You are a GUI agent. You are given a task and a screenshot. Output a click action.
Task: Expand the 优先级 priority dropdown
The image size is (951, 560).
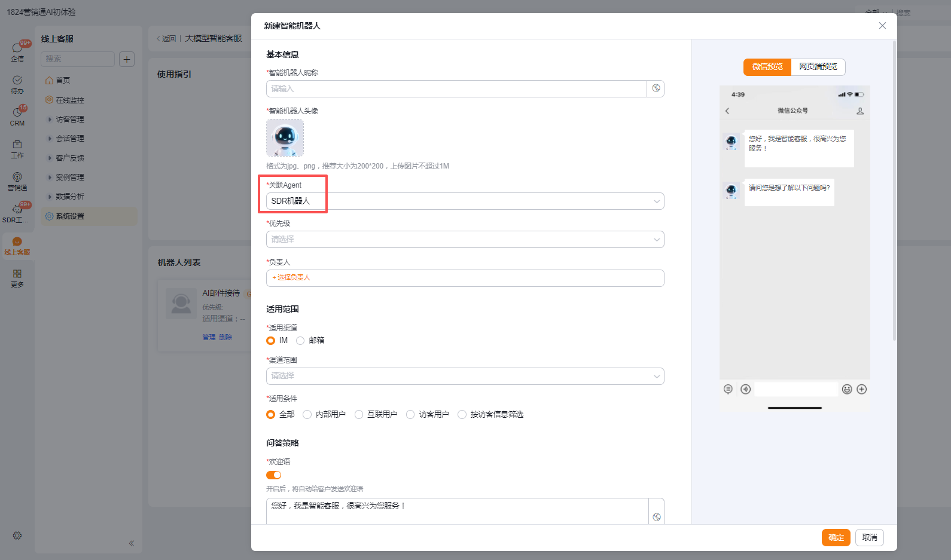pyautogui.click(x=465, y=240)
